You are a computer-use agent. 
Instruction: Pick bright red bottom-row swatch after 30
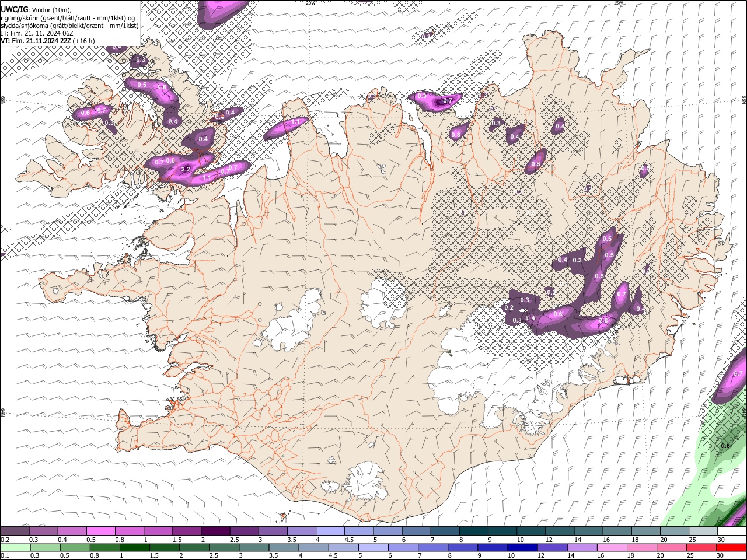point(732,547)
